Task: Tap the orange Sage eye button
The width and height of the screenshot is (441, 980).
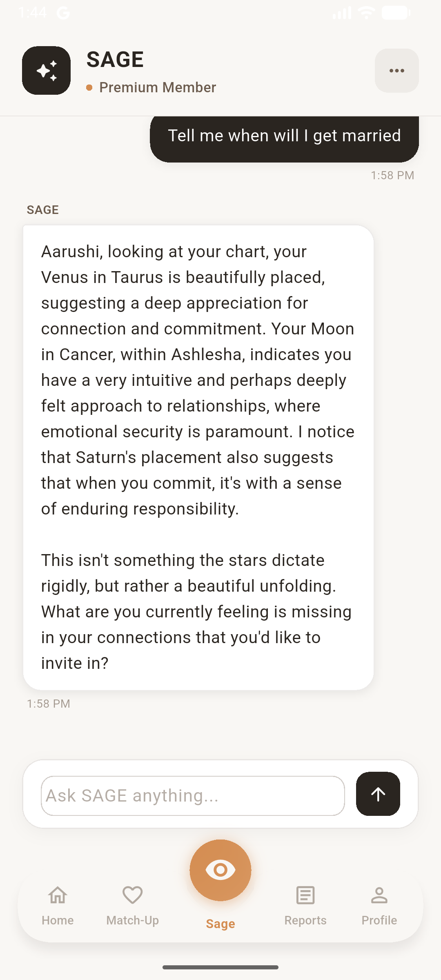Action: click(x=220, y=870)
